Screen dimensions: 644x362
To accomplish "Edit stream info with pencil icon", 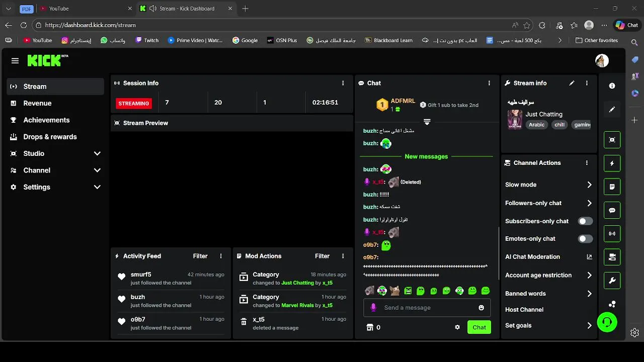I will pos(572,83).
